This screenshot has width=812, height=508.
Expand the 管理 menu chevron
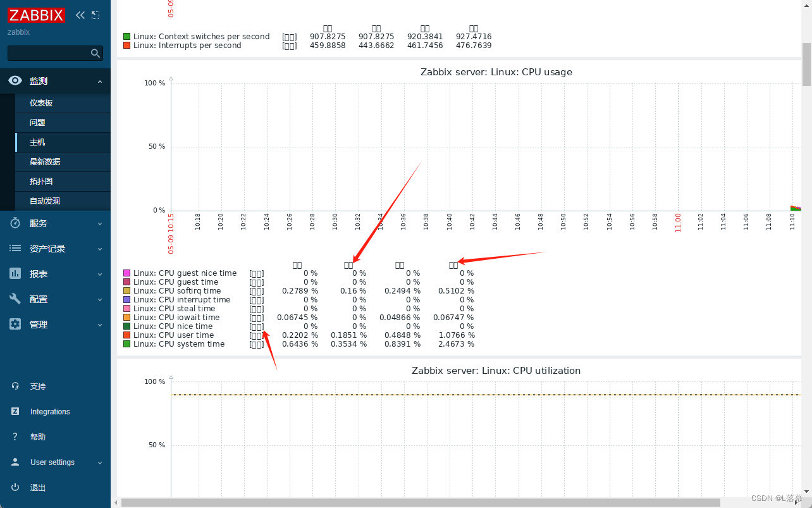point(100,325)
